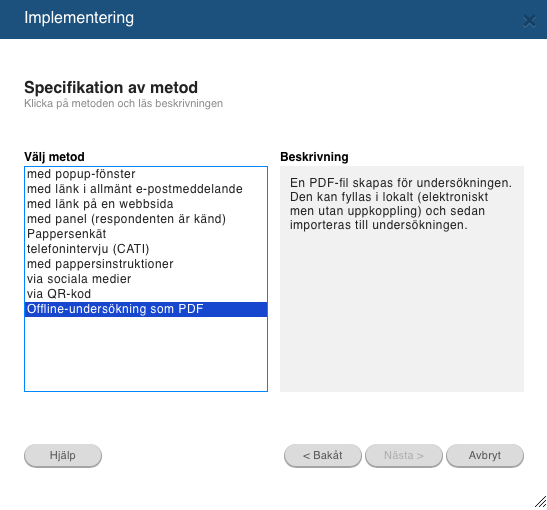
Task: Choose 'med länk på en webbsida'
Action: pyautogui.click(x=146, y=204)
